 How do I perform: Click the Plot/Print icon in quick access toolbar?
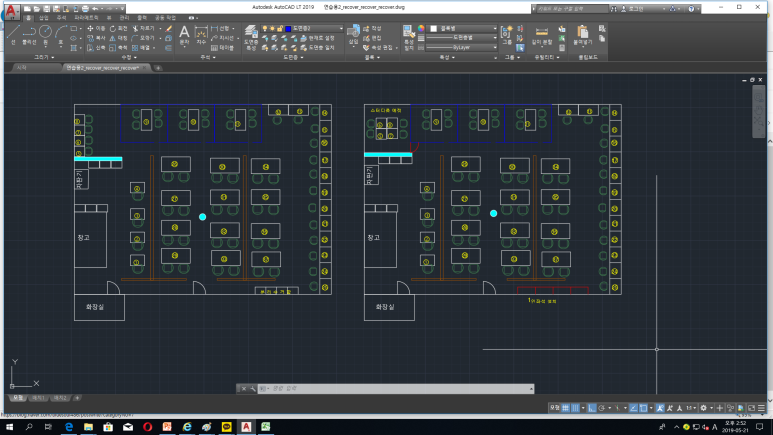(85, 9)
